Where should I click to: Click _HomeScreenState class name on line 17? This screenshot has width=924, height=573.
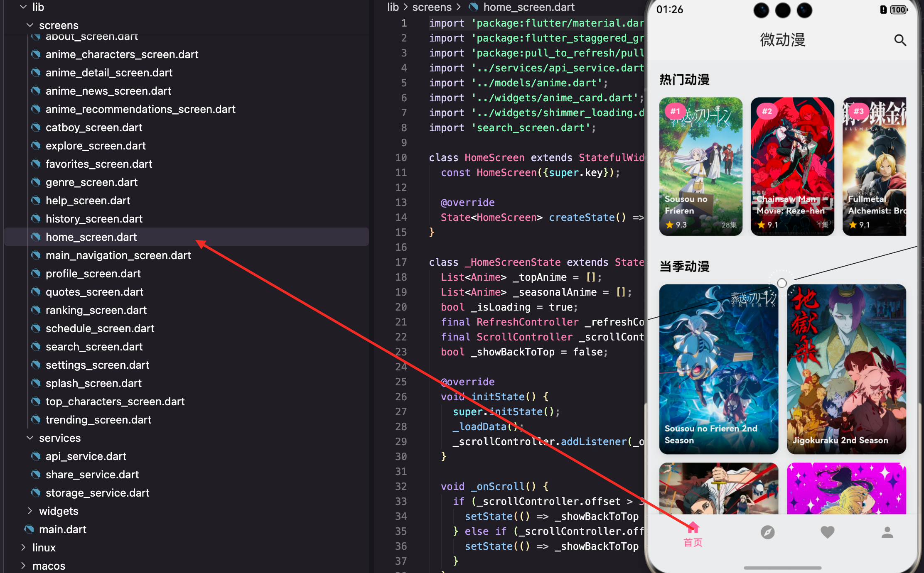click(513, 262)
